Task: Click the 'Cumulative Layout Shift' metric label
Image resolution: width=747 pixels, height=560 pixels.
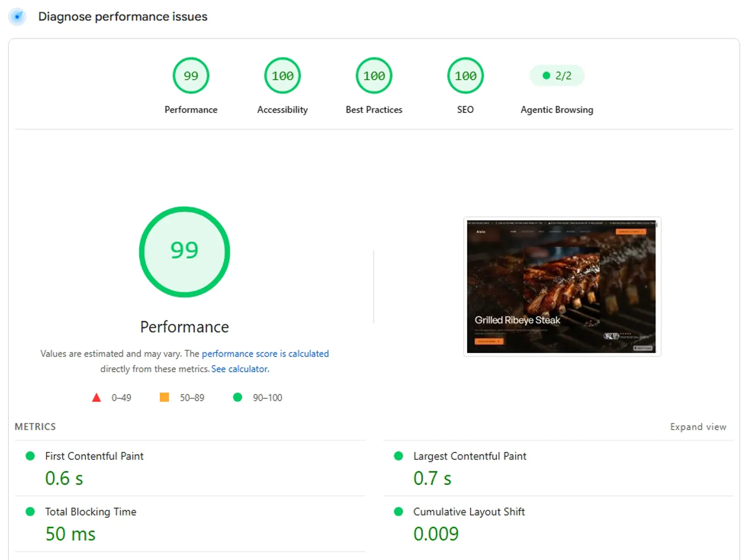Action: tap(469, 511)
